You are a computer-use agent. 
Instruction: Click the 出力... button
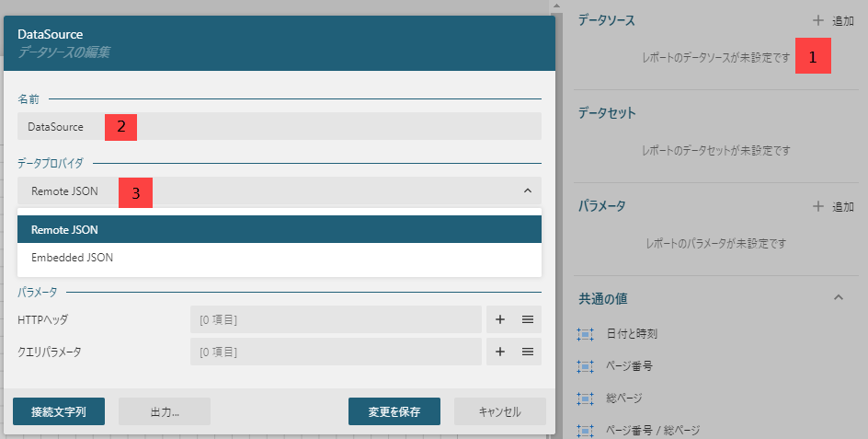click(x=165, y=411)
